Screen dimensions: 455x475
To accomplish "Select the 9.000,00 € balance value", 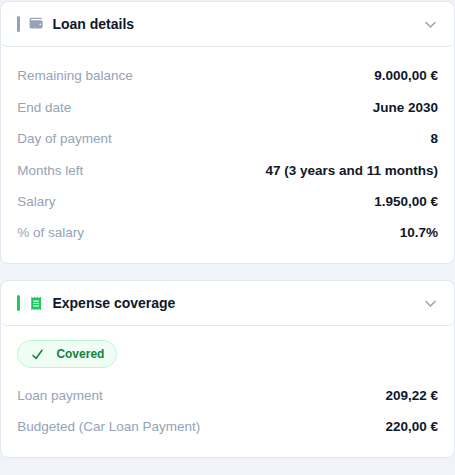I will 406,76.
